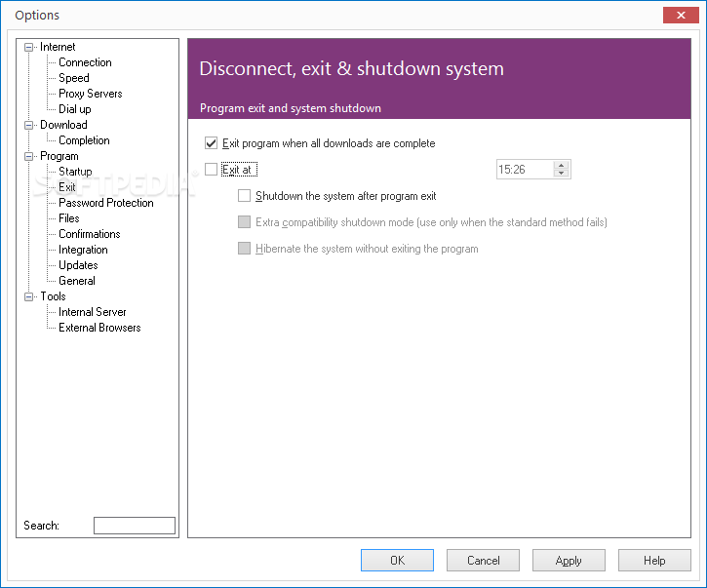Viewport: 707px width, 588px height.
Task: Close the Options dialog window
Action: [681, 15]
